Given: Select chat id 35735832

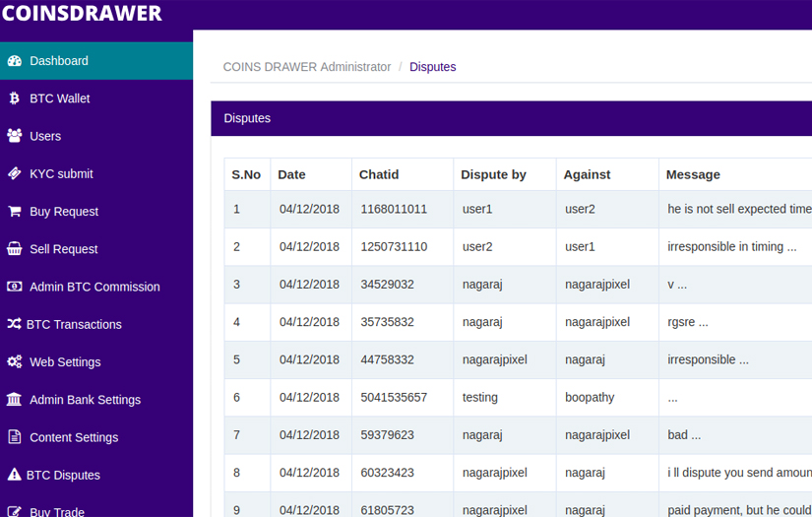Looking at the screenshot, I should tap(388, 322).
